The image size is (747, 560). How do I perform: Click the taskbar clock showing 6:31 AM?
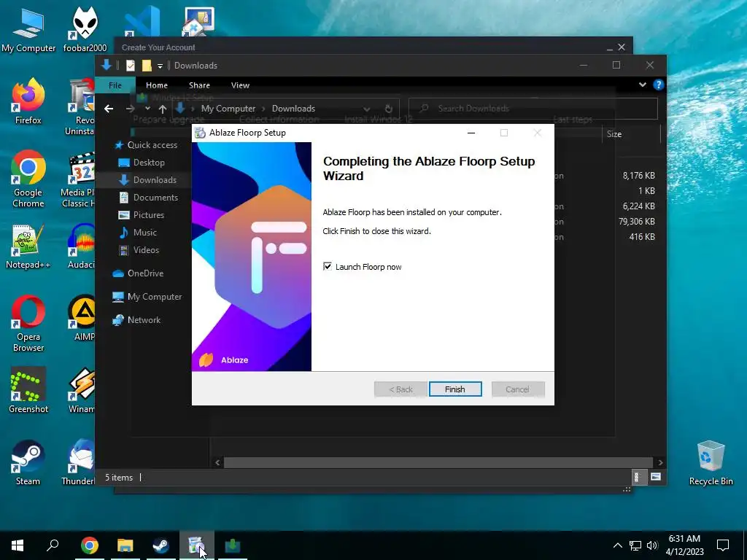(x=684, y=545)
